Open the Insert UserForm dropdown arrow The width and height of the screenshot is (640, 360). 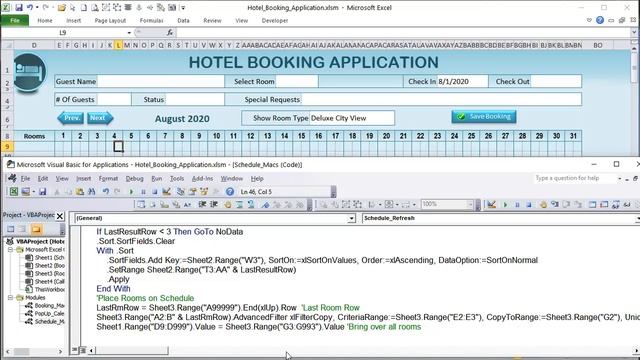[34, 191]
